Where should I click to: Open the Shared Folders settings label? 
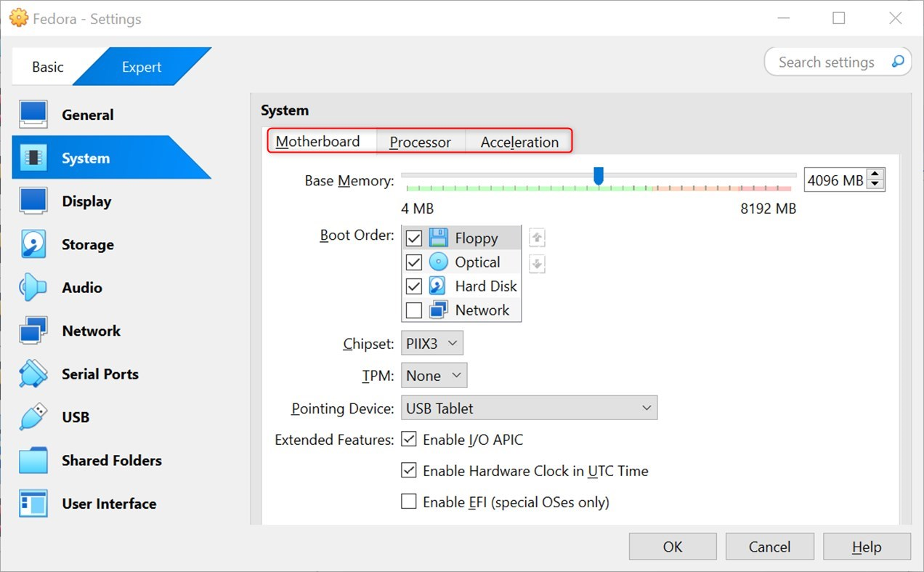(112, 460)
